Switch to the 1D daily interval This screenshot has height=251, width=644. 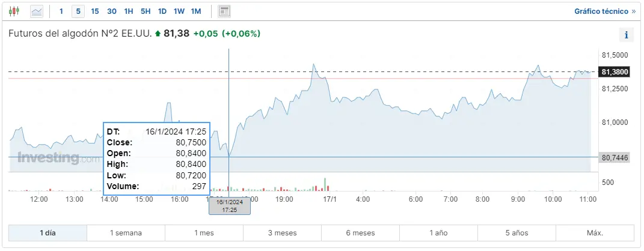tap(162, 11)
